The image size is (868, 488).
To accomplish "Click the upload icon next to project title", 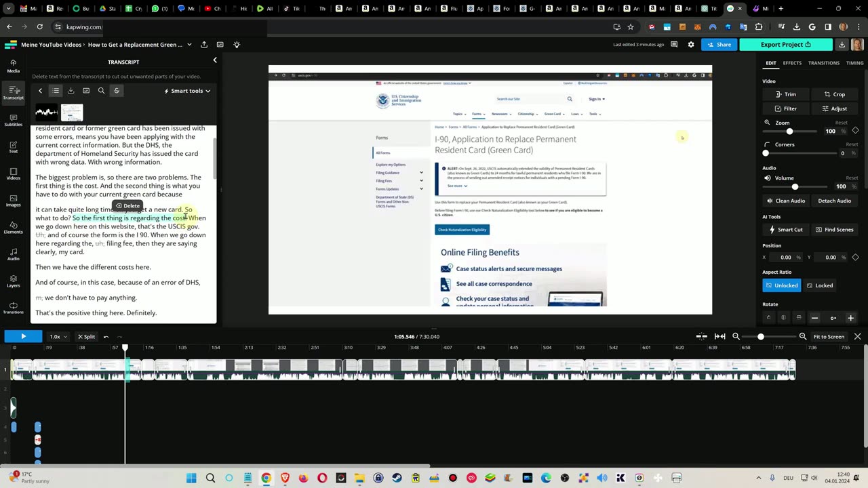I will click(x=204, y=45).
